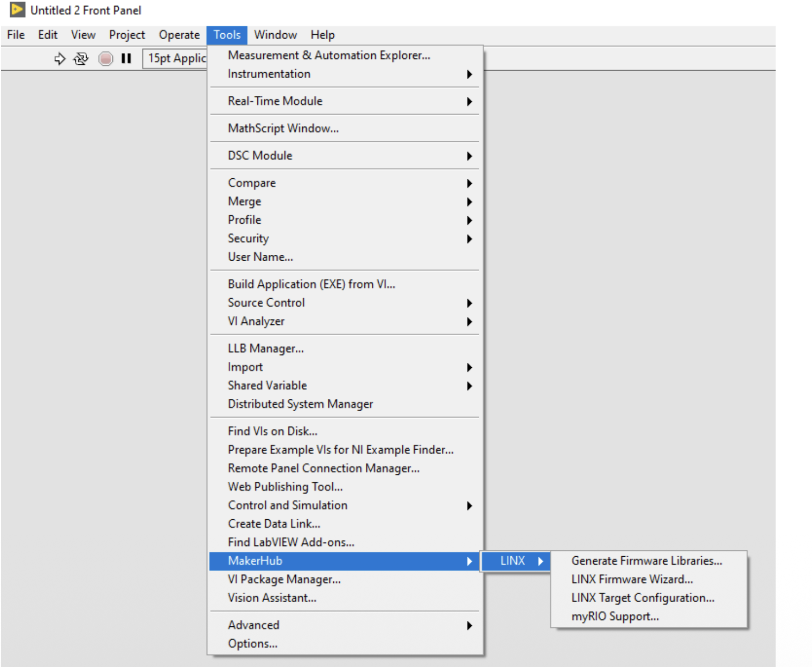Open VI Package Manager
The width and height of the screenshot is (812, 667).
click(x=345, y=579)
